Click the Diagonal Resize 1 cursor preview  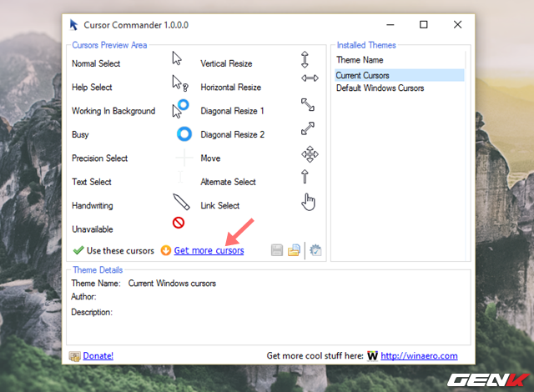(308, 105)
